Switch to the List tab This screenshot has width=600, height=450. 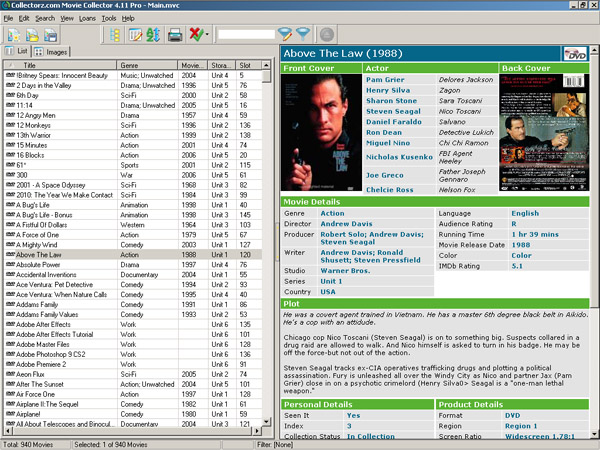[x=16, y=51]
